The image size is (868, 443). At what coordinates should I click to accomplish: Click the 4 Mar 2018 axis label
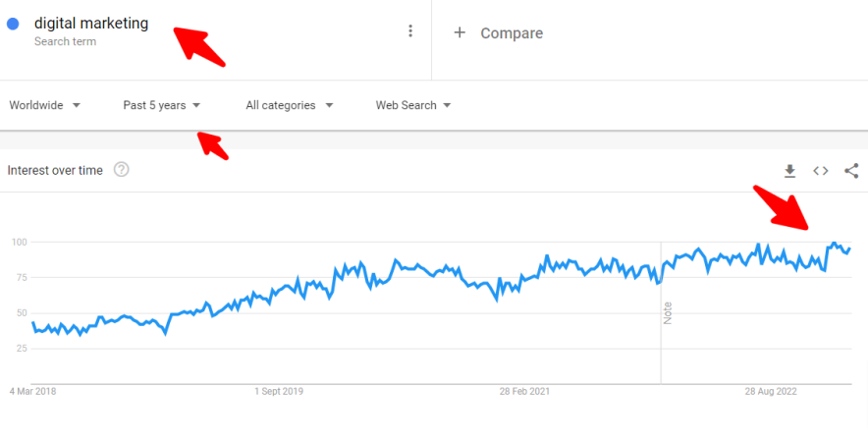(x=32, y=392)
